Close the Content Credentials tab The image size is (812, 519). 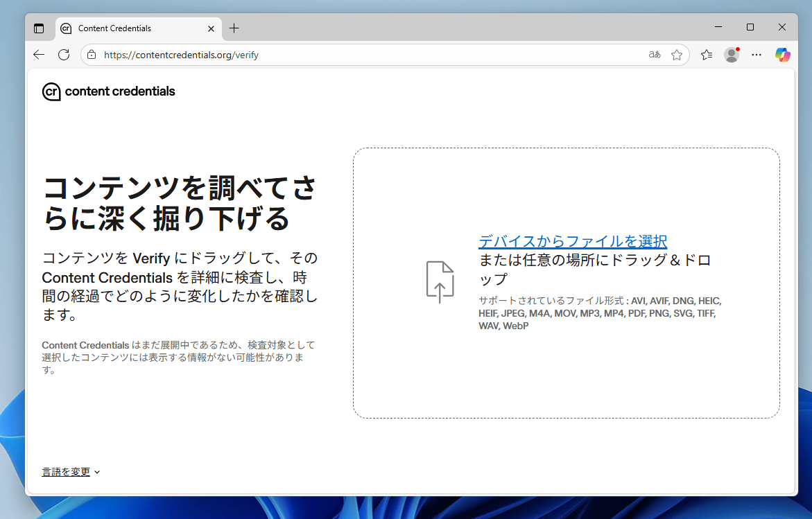pos(211,28)
